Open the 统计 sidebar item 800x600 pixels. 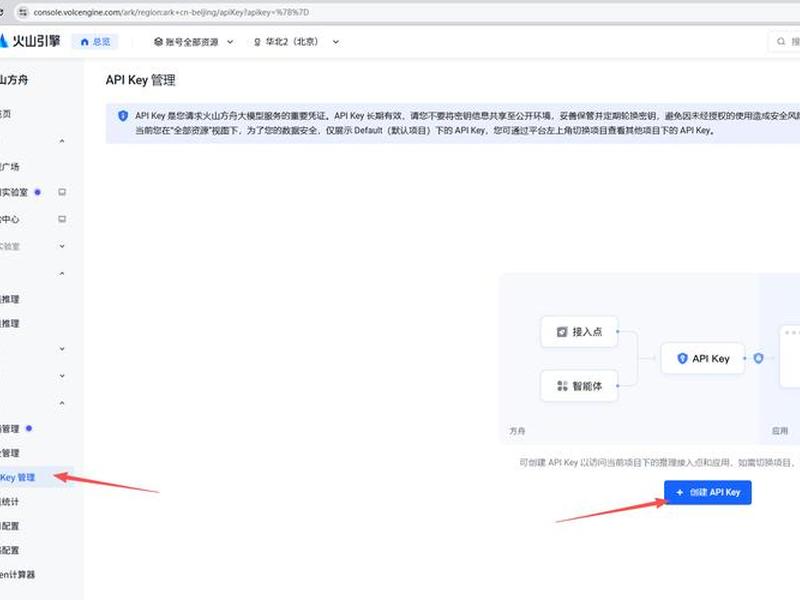10,502
